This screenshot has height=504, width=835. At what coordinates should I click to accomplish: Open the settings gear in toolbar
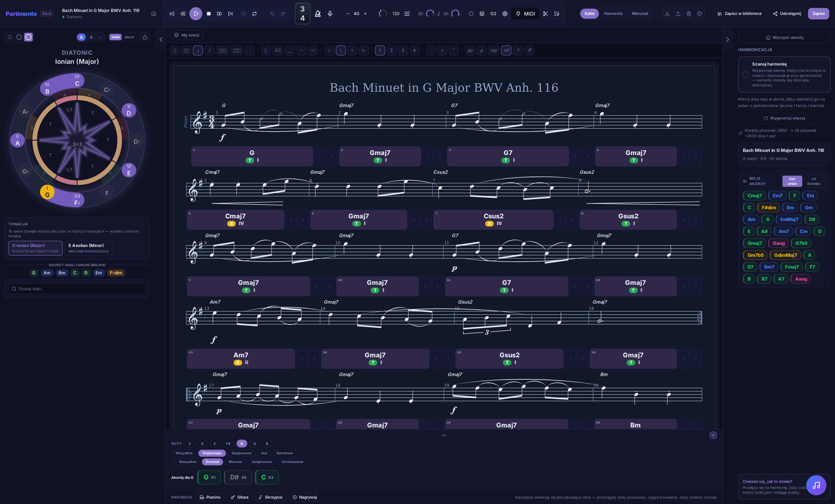505,13
